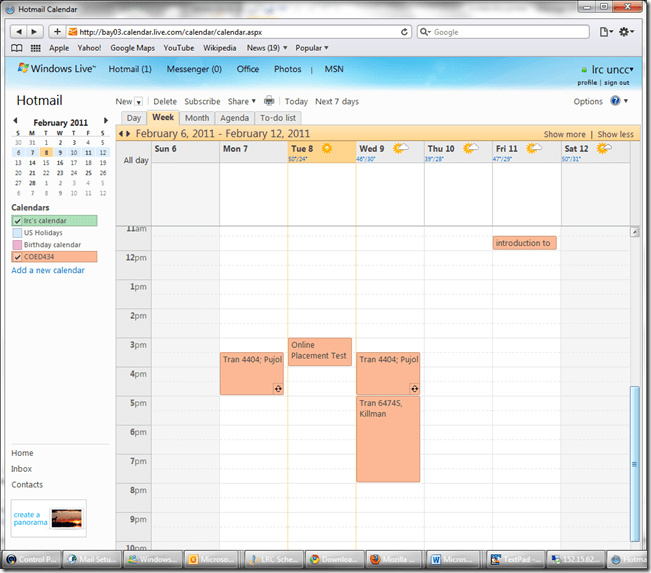Image resolution: width=651 pixels, height=573 pixels.
Task: Open the browser page menu icon
Action: tap(606, 32)
